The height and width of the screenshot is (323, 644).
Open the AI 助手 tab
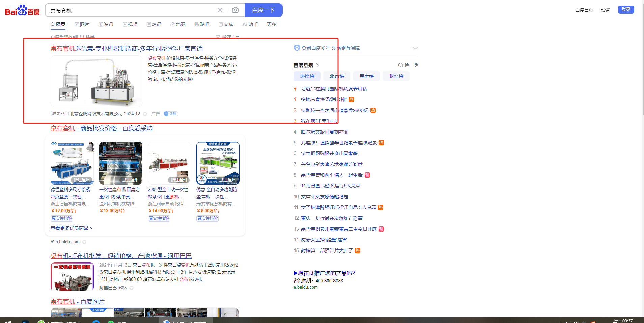pos(250,24)
